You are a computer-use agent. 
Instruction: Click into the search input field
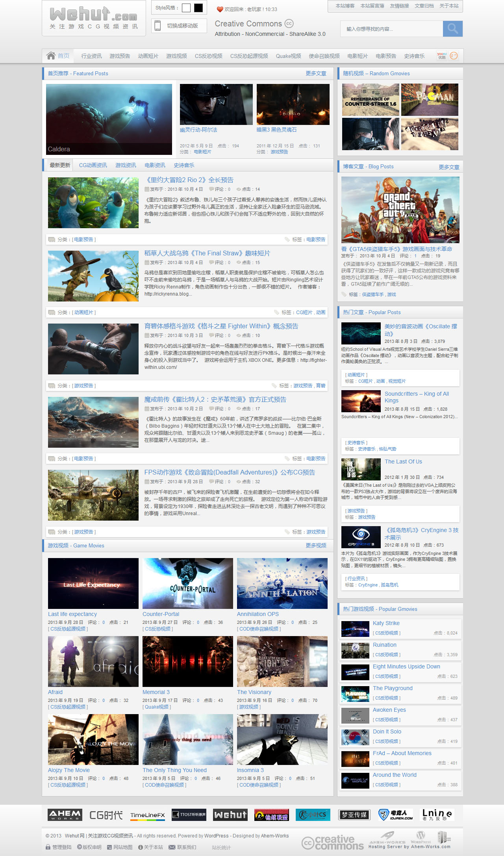pos(392,29)
